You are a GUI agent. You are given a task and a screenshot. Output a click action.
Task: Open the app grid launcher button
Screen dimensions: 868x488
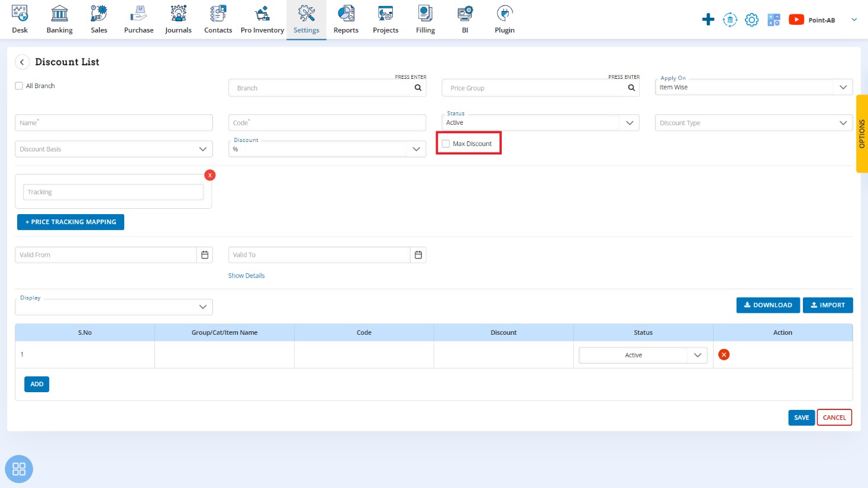pyautogui.click(x=19, y=469)
